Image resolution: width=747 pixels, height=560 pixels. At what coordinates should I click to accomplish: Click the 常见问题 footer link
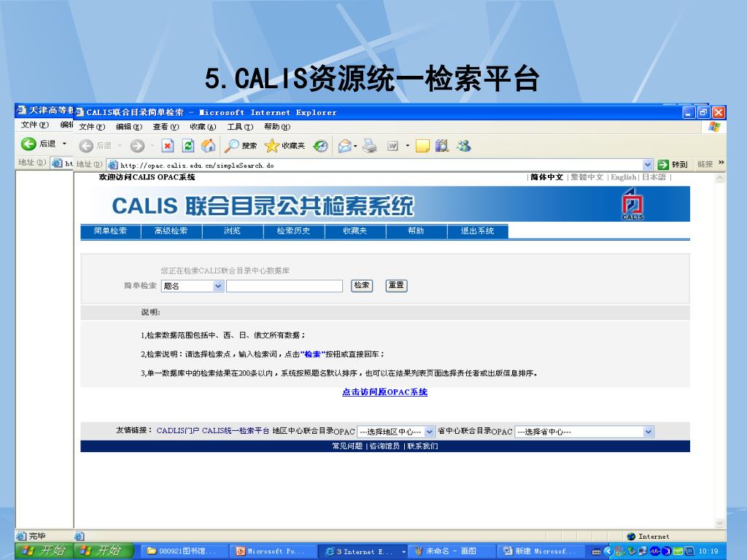click(x=347, y=446)
